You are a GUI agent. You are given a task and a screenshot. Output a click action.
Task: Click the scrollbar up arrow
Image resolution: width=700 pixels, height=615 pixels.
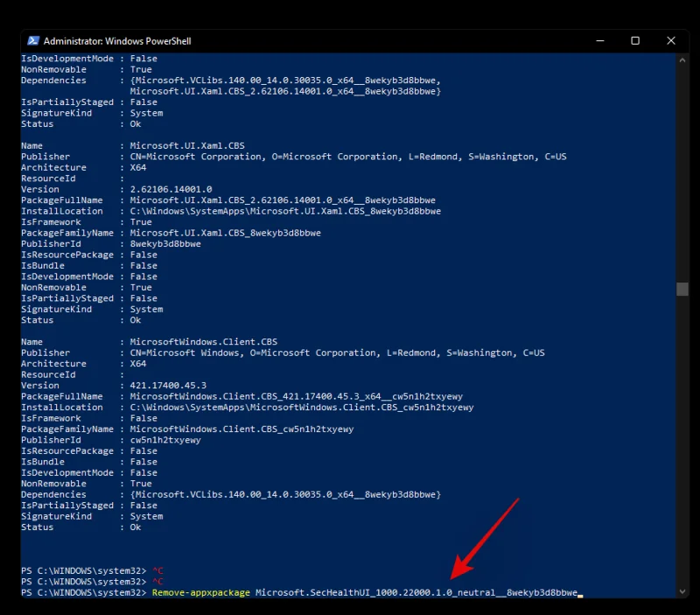pos(682,59)
